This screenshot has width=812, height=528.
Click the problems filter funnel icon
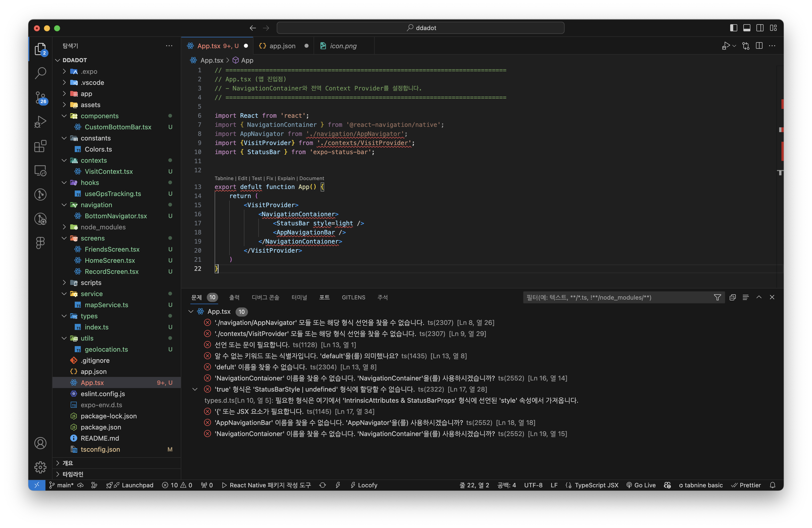point(718,297)
